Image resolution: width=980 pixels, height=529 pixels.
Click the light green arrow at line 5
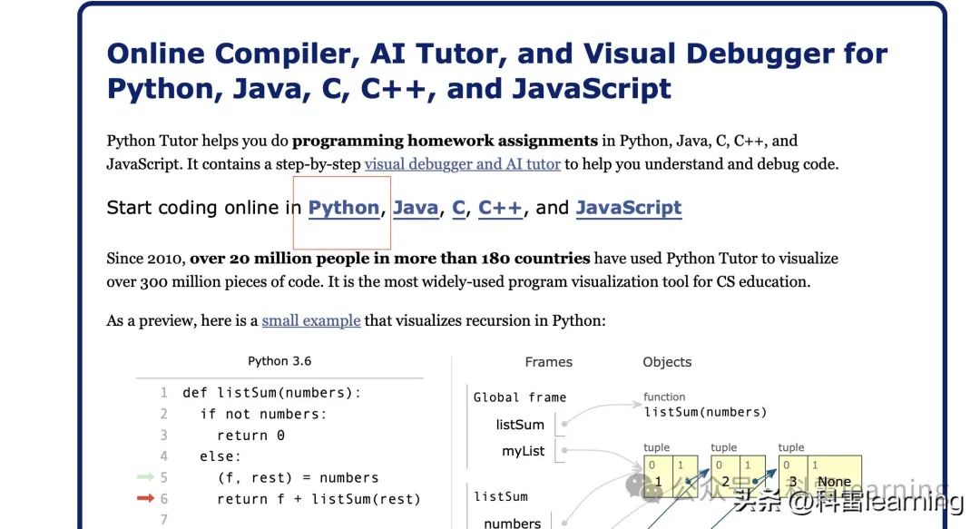(145, 477)
